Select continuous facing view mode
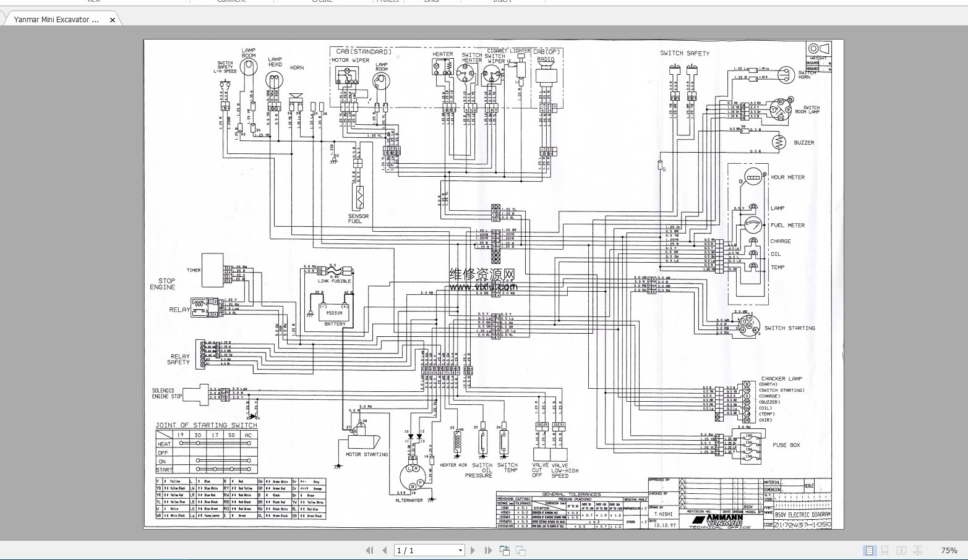The image size is (968, 560). click(x=918, y=550)
